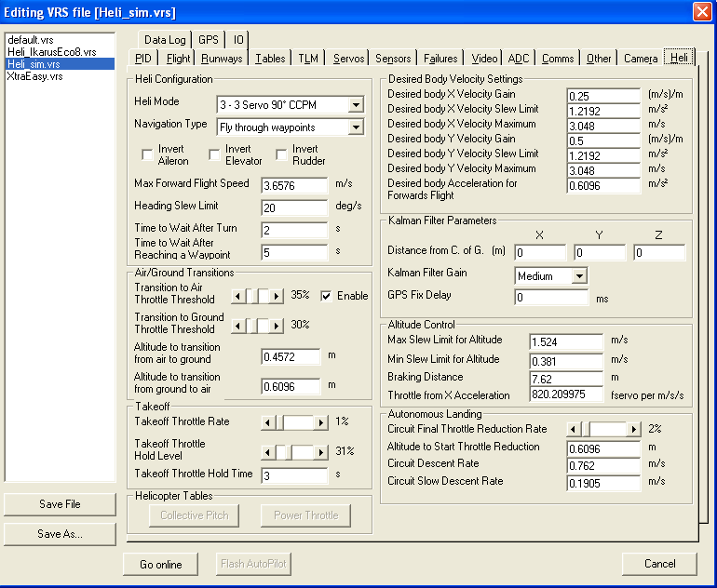
Task: Click the Circuit Slow Descent Rate field
Action: [x=603, y=484]
